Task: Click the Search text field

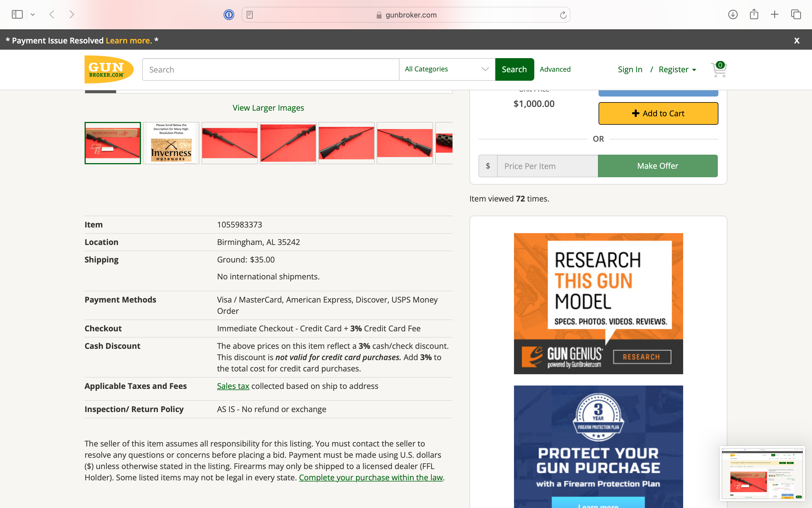Action: [x=270, y=69]
